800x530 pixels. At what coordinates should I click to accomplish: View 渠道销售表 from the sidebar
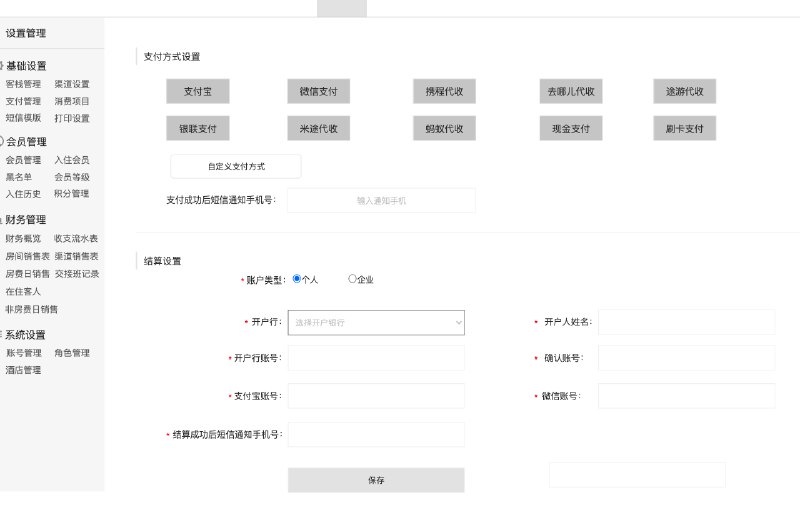(77, 256)
